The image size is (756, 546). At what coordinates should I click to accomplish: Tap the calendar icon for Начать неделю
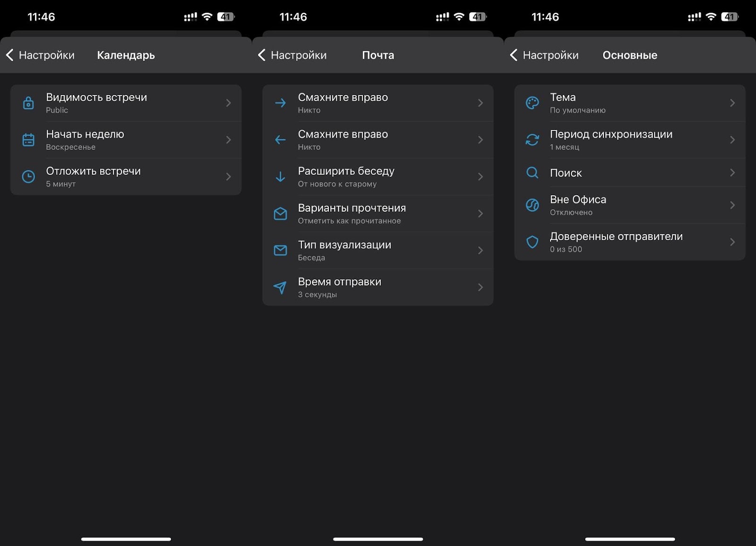(28, 140)
